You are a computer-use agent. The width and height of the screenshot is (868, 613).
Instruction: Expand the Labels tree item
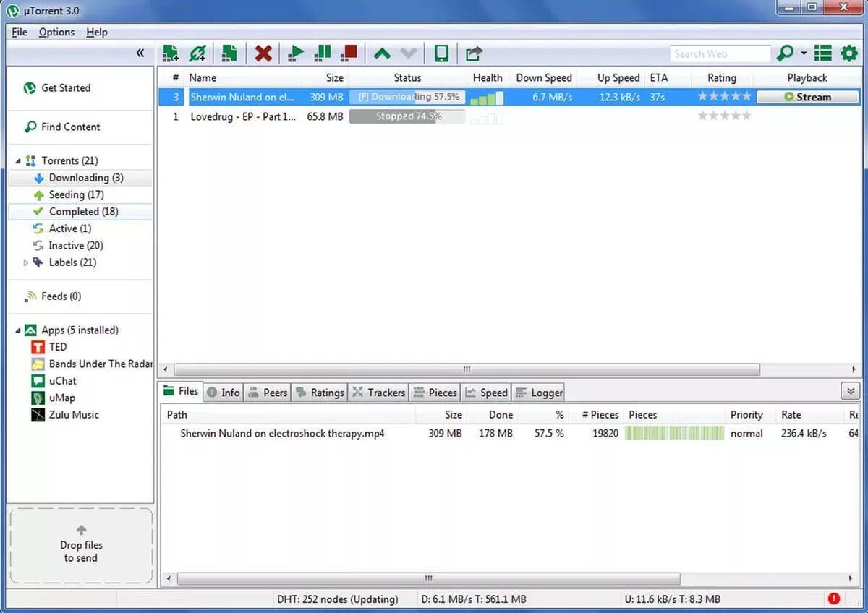point(26,262)
